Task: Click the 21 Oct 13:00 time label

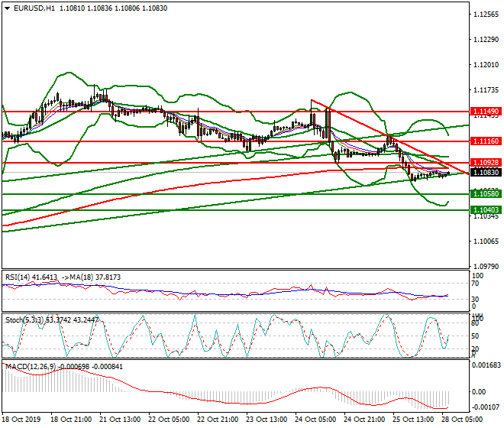Action: [120, 420]
